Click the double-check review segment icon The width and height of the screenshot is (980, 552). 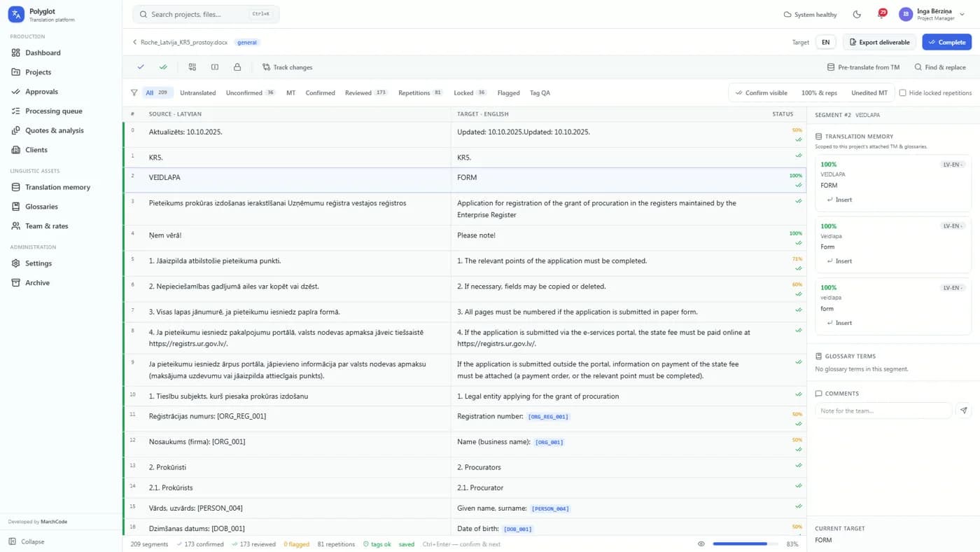click(163, 67)
